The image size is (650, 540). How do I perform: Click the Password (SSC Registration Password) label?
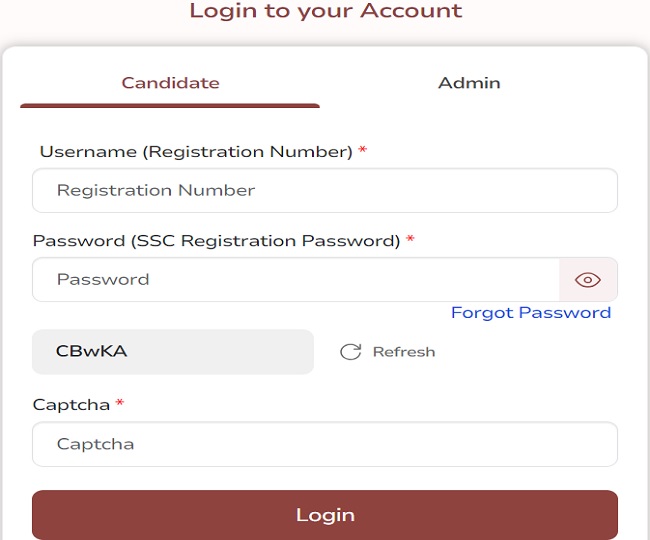(x=216, y=241)
